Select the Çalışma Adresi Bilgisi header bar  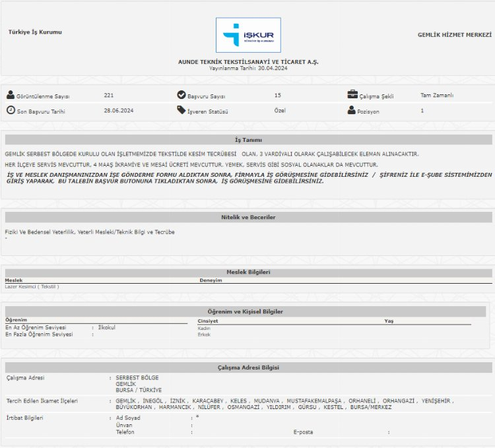click(248, 368)
